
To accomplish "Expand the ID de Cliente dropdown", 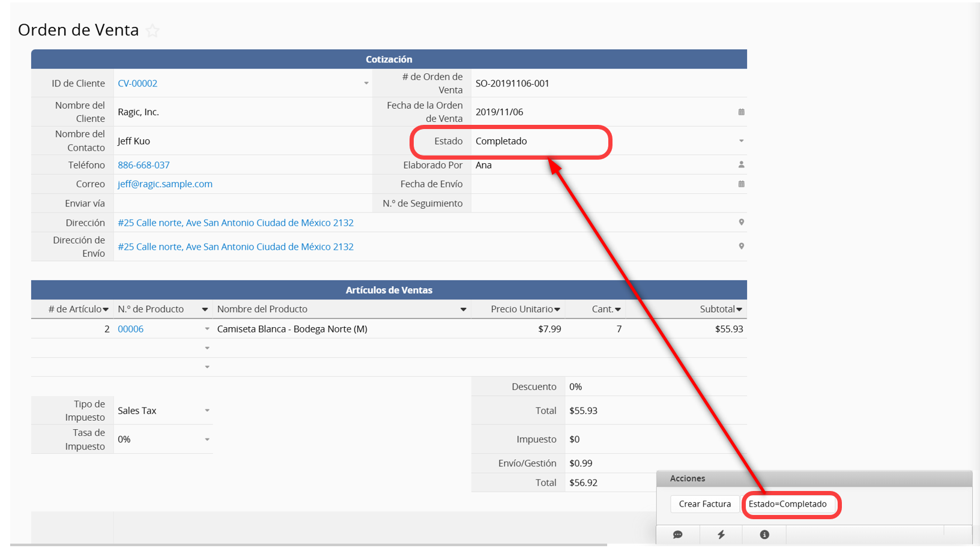I will pyautogui.click(x=366, y=83).
